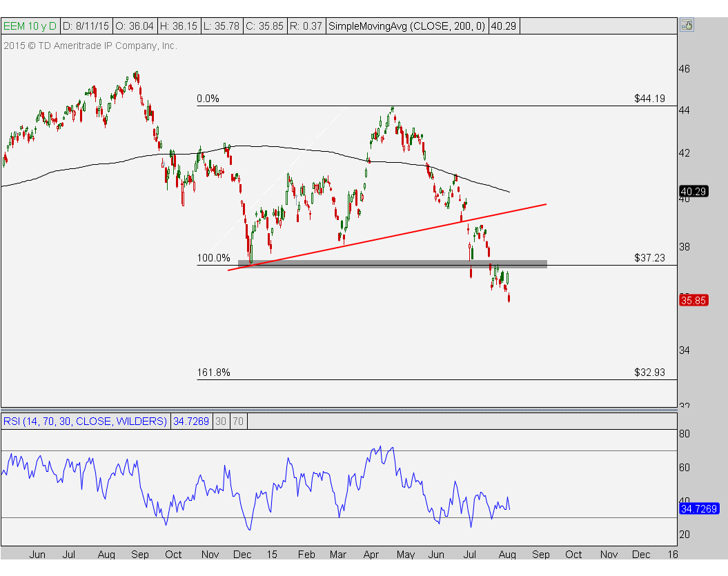The width and height of the screenshot is (728, 576).
Task: Click the $32.93 Fibonacci price label
Action: [x=649, y=373]
